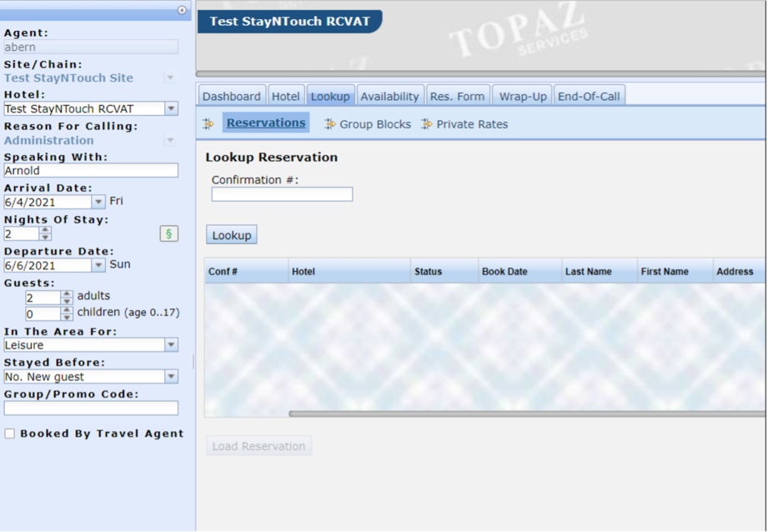
Task: Sort by Hotel column header
Action: tap(349, 271)
